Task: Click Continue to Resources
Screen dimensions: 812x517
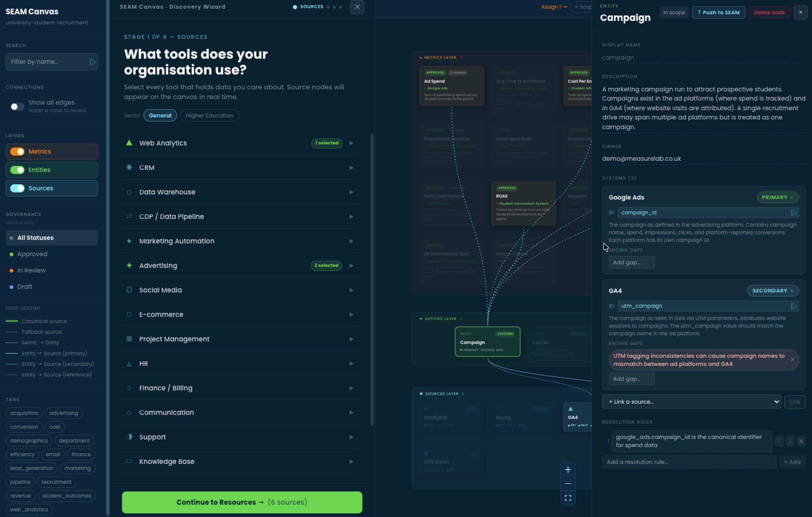Action: click(x=242, y=502)
